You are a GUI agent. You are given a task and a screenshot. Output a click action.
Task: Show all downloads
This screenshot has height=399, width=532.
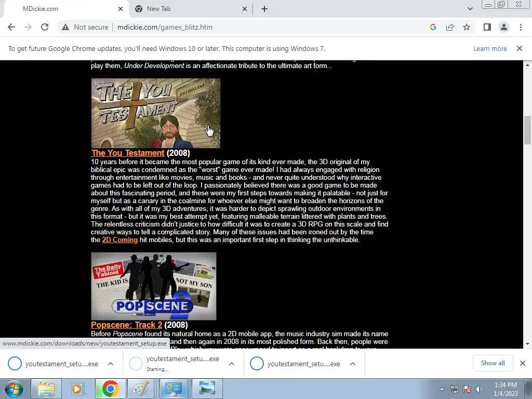(x=493, y=363)
